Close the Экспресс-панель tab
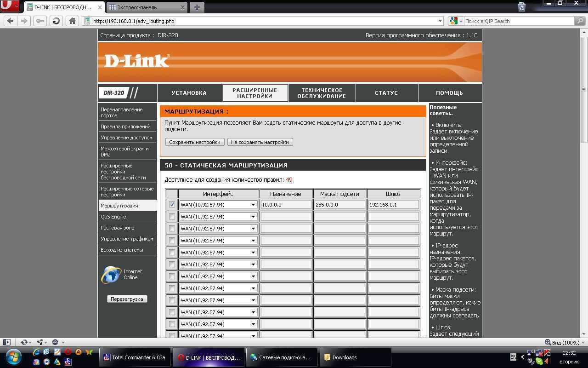This screenshot has width=588, height=368. click(183, 7)
